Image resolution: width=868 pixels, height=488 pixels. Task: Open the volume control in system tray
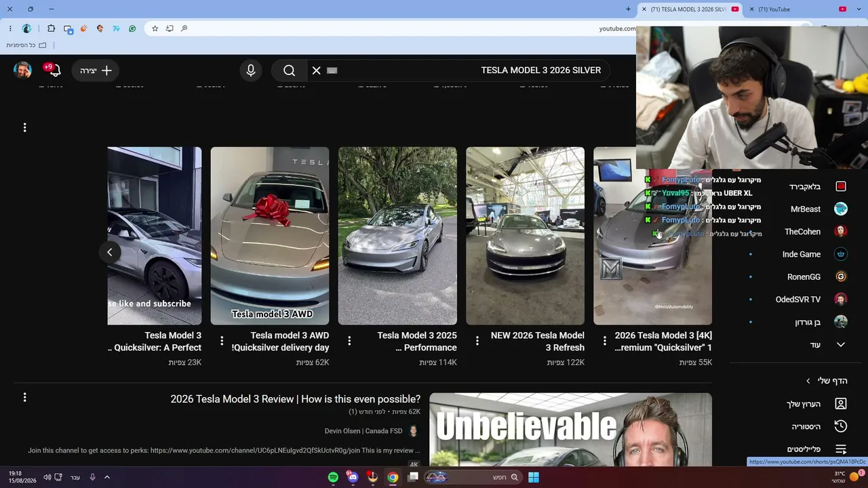pos(47,477)
